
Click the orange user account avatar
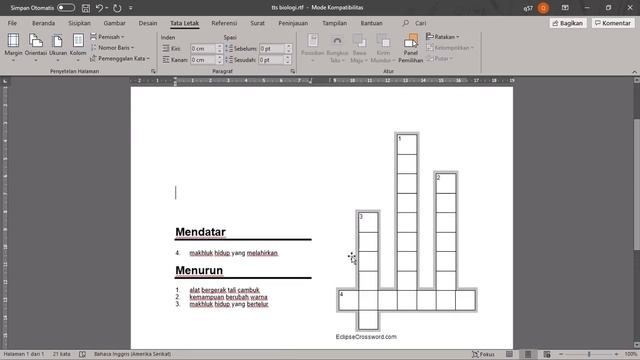click(543, 8)
